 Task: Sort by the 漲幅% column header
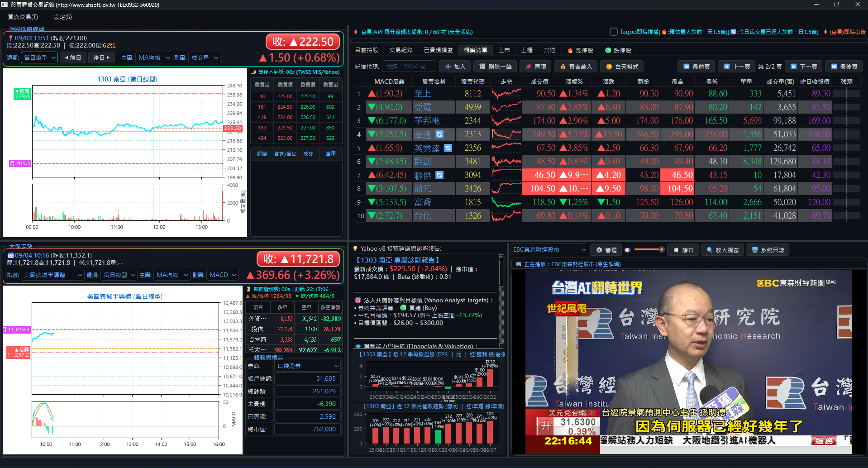pyautogui.click(x=574, y=81)
